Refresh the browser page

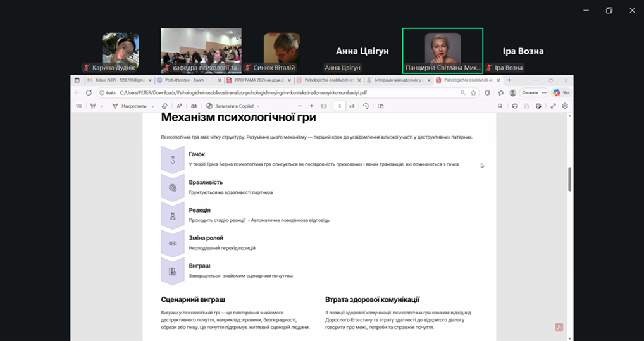click(x=90, y=92)
